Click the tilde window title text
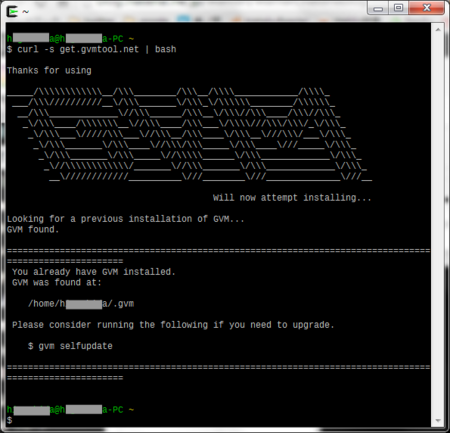 pos(26,11)
